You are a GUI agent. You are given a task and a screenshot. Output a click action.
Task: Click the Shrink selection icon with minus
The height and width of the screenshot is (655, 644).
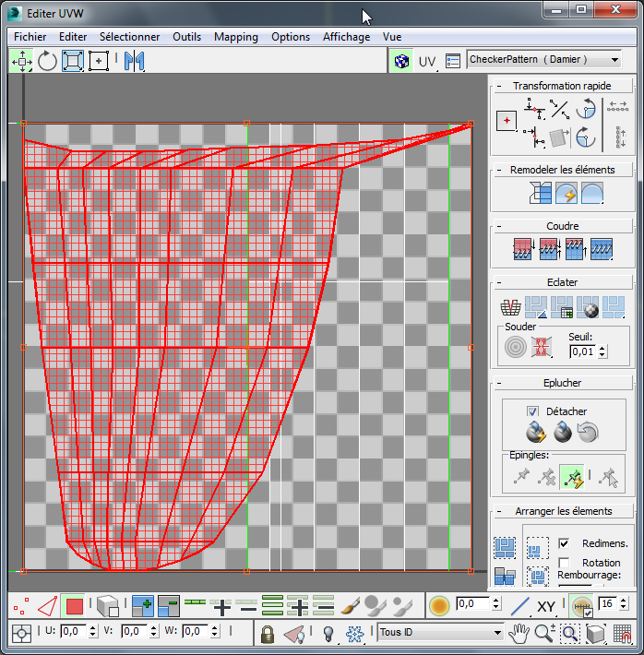[169, 606]
